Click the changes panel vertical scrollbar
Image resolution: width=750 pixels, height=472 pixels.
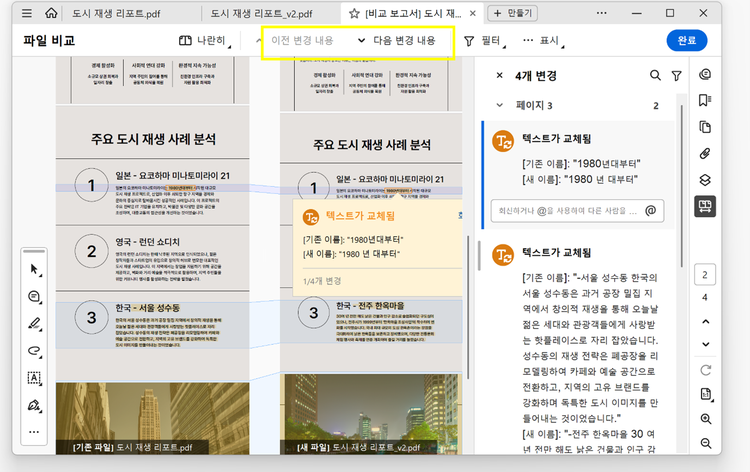pyautogui.click(x=682, y=187)
